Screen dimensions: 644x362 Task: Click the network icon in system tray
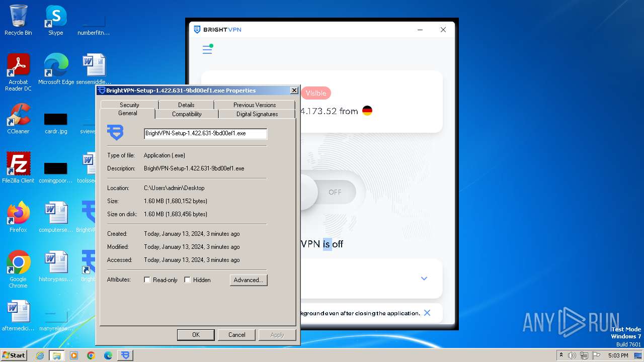584,355
